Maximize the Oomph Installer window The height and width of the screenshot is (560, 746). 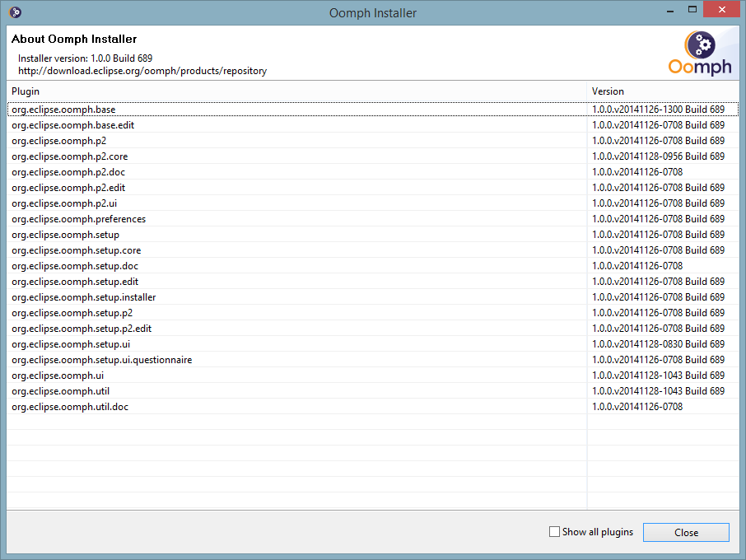(x=692, y=10)
